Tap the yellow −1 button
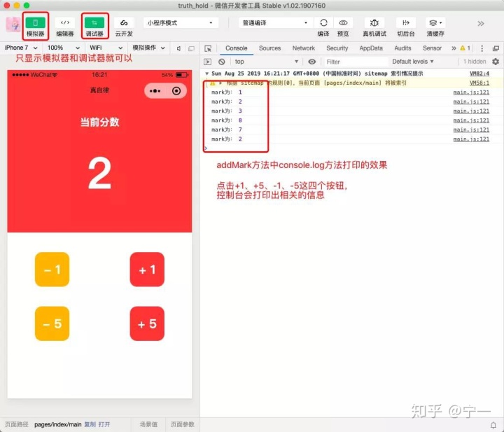The image size is (504, 432). [x=52, y=270]
